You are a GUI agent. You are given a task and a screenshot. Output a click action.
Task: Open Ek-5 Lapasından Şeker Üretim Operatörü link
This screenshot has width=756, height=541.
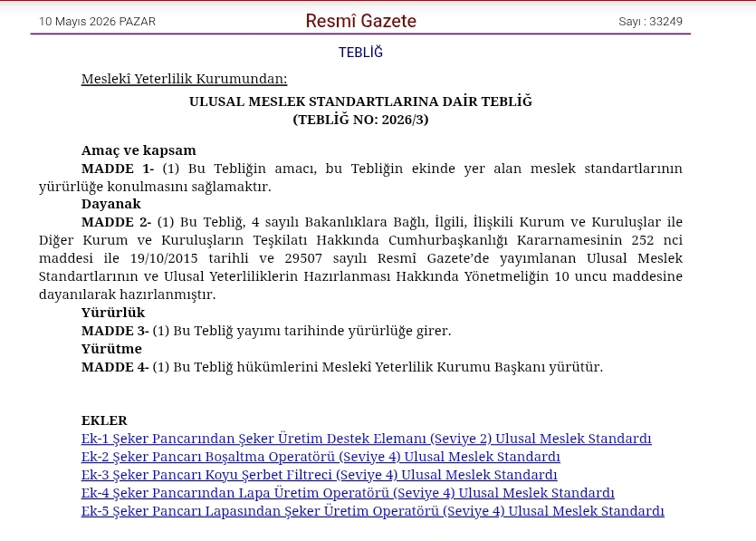[x=373, y=511]
